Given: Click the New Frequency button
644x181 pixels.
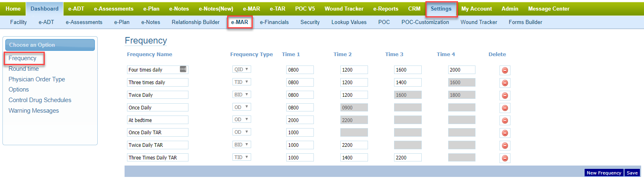Looking at the screenshot, I should coord(604,173).
